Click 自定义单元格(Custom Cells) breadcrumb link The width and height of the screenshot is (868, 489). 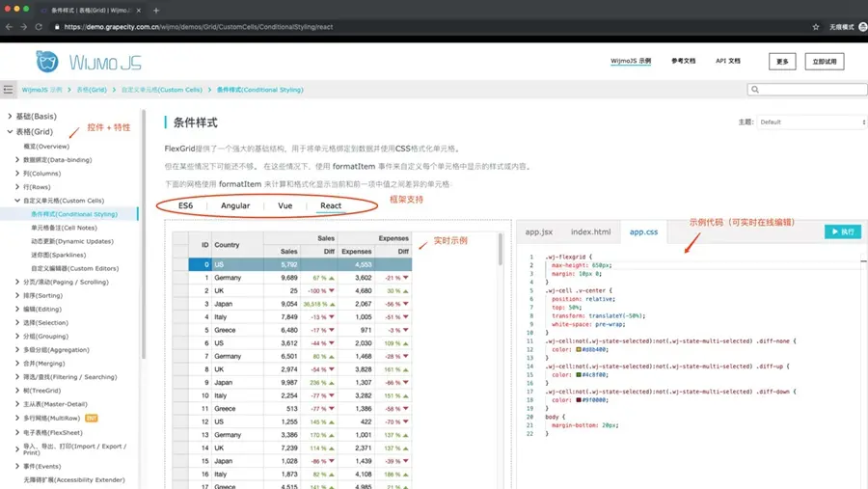pos(162,90)
